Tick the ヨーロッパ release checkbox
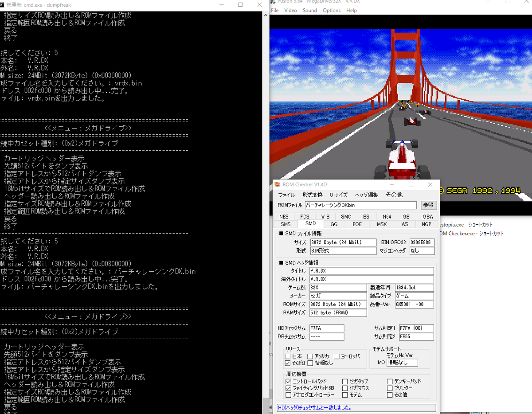This screenshot has width=532, height=414. coord(337,356)
